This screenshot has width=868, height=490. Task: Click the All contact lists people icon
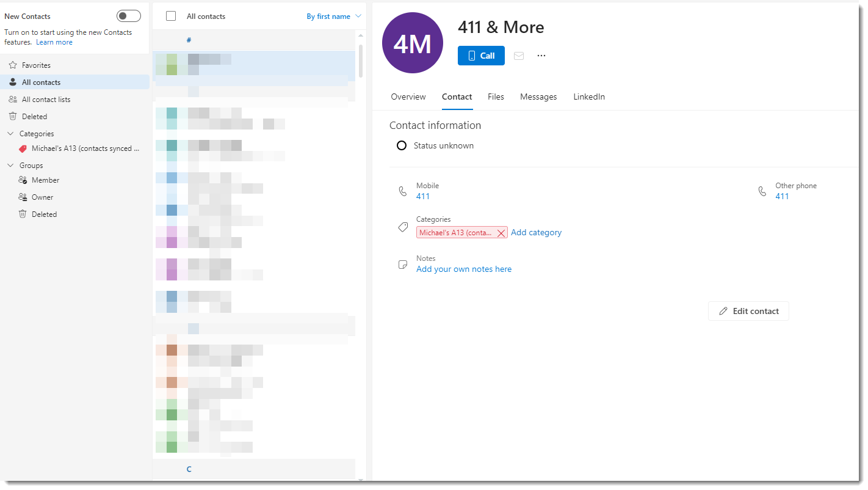pyautogui.click(x=13, y=100)
